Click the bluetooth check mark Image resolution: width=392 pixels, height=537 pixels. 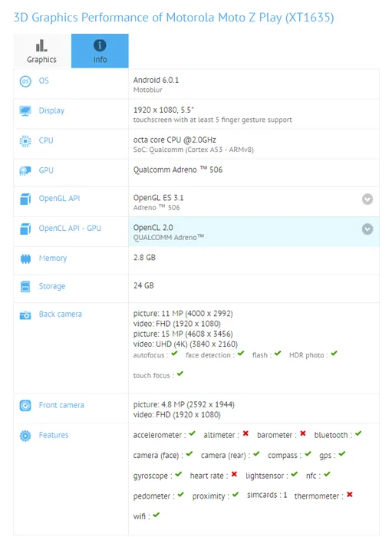click(358, 433)
